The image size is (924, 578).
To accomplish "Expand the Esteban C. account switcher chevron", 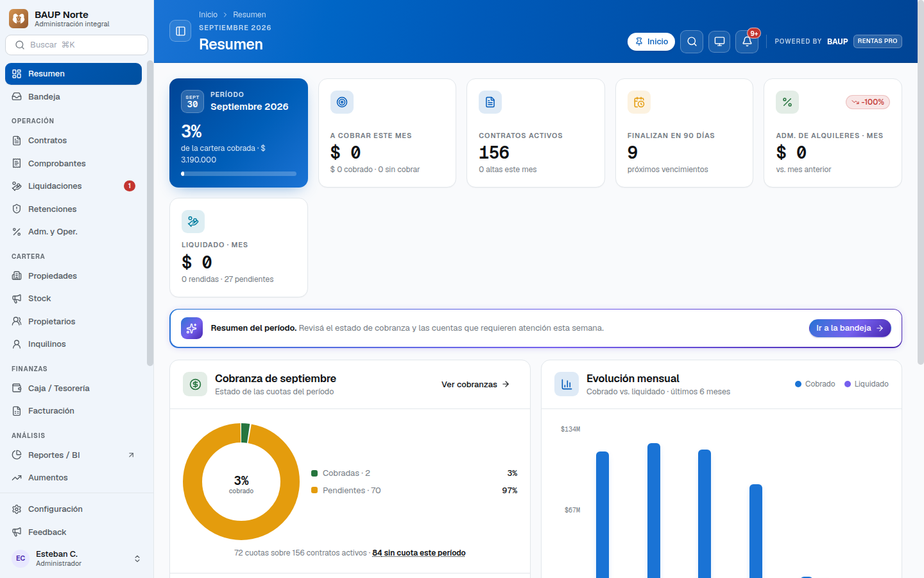I will tap(137, 559).
